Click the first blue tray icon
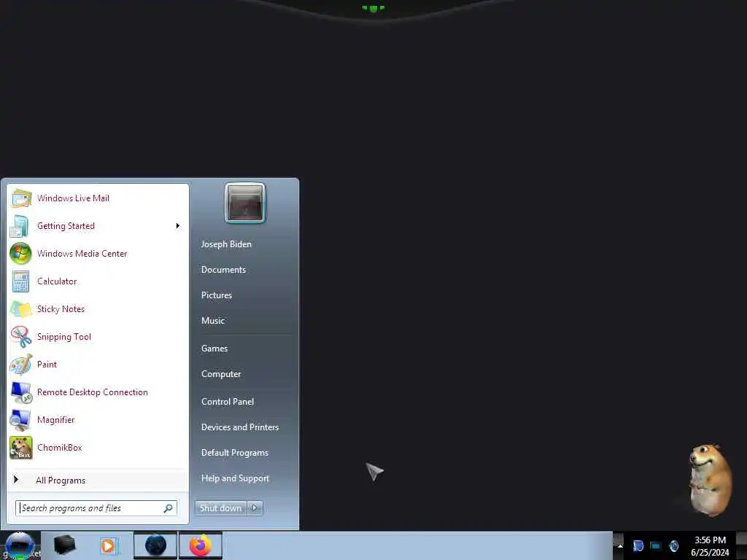 point(638,545)
